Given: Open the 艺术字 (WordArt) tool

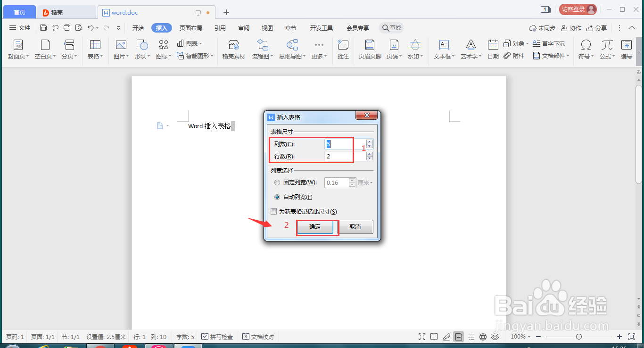Looking at the screenshot, I should click(470, 49).
